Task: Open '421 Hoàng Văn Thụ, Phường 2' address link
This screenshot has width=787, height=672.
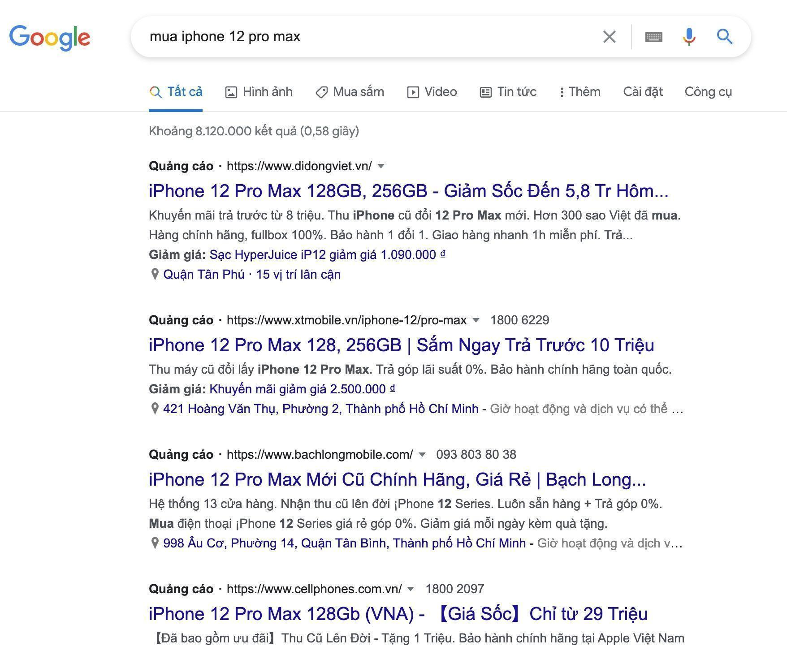Action: (321, 409)
